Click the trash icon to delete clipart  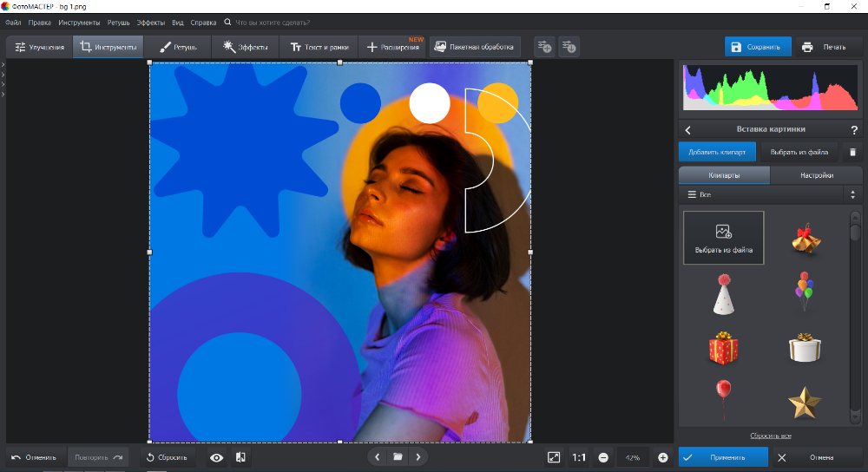pyautogui.click(x=852, y=152)
